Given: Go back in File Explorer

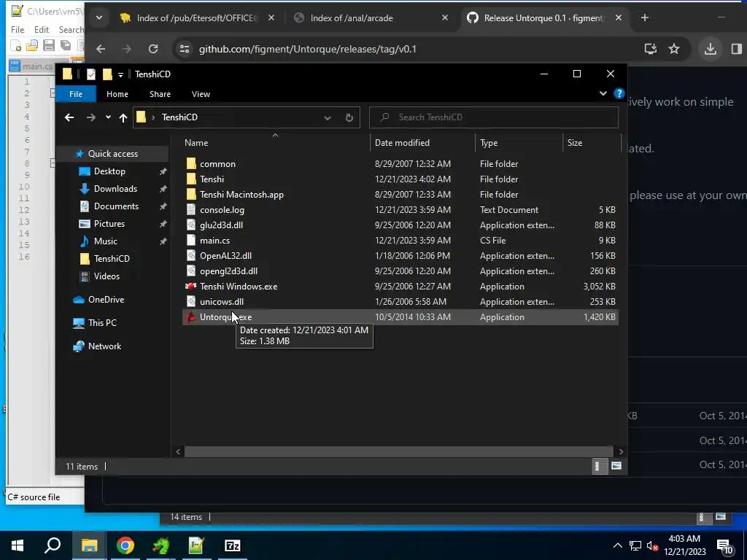Looking at the screenshot, I should click(69, 117).
